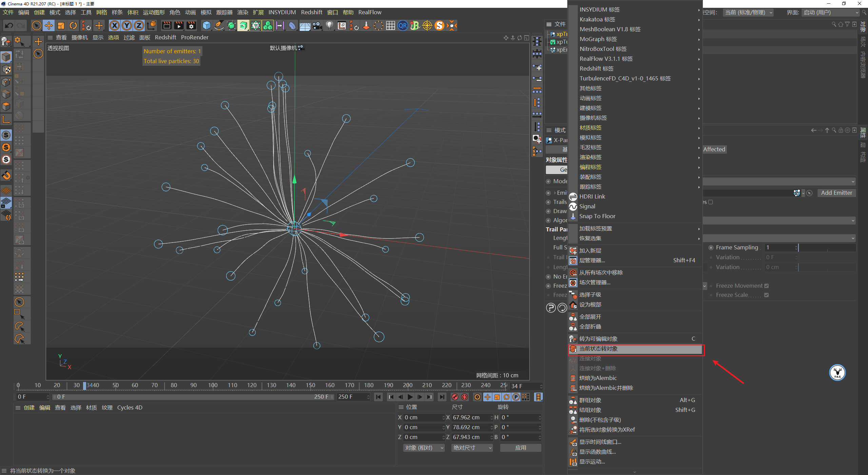The image size is (868, 475).
Task: Open Edit Render Settings clapperboard icon
Action: (x=191, y=25)
